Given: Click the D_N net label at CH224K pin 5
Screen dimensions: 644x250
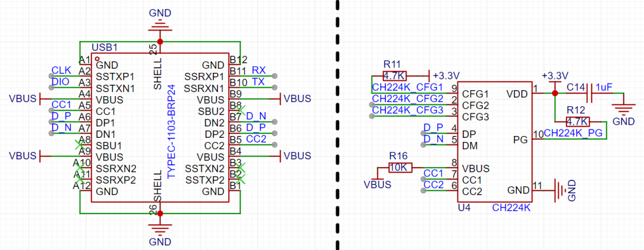Looking at the screenshot, I should tap(434, 138).
